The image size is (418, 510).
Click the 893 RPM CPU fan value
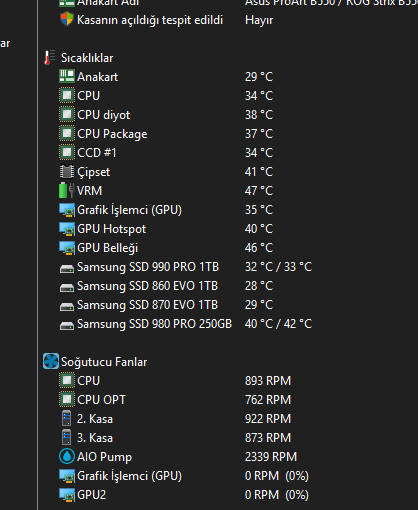coord(268,381)
